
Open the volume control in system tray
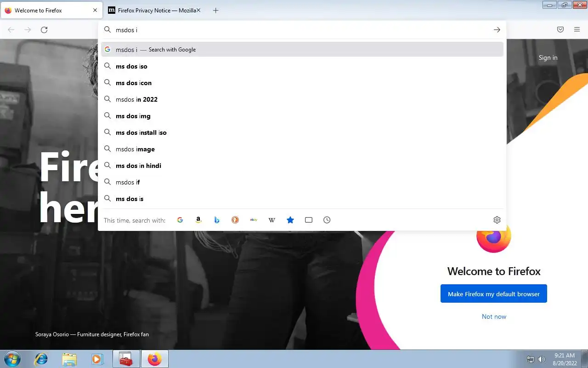[x=542, y=359]
